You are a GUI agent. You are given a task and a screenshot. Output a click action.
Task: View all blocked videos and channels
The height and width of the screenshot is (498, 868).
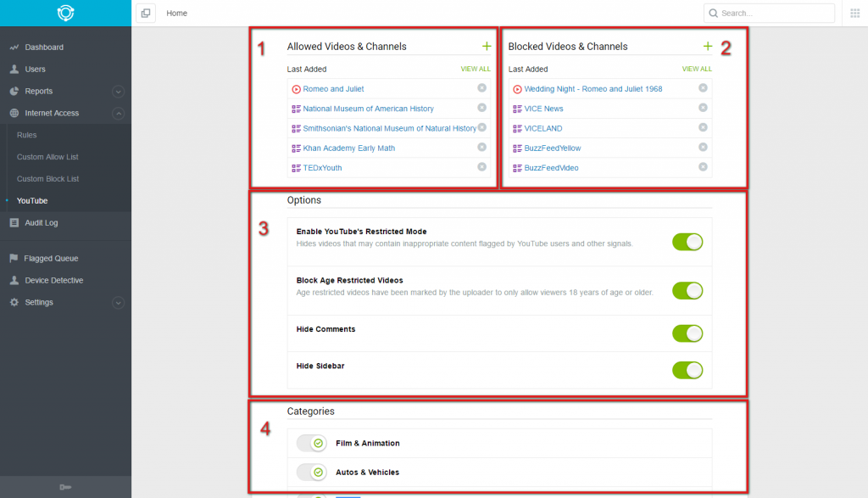tap(697, 70)
